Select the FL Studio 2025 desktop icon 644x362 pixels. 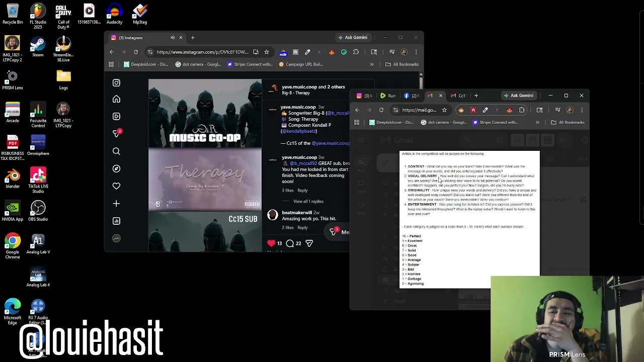[x=38, y=16]
